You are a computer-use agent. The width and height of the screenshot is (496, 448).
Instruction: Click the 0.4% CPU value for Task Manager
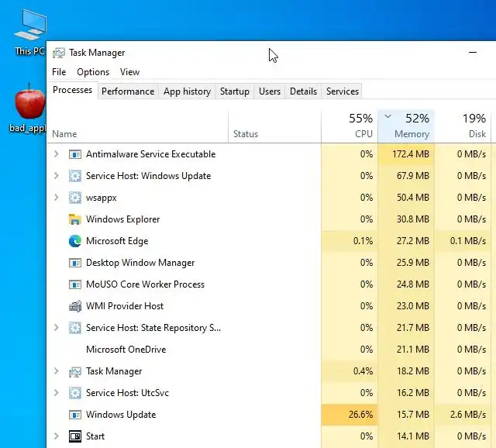tap(363, 371)
